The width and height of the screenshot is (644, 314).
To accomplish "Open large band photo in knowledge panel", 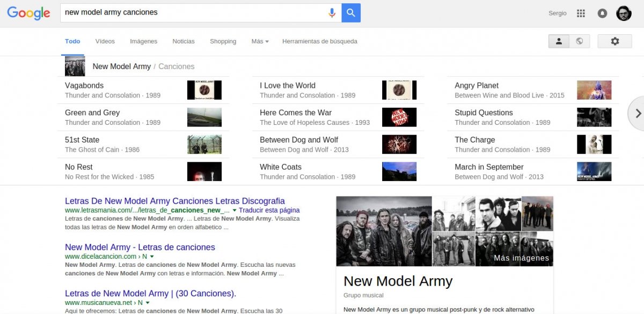I will click(x=384, y=231).
